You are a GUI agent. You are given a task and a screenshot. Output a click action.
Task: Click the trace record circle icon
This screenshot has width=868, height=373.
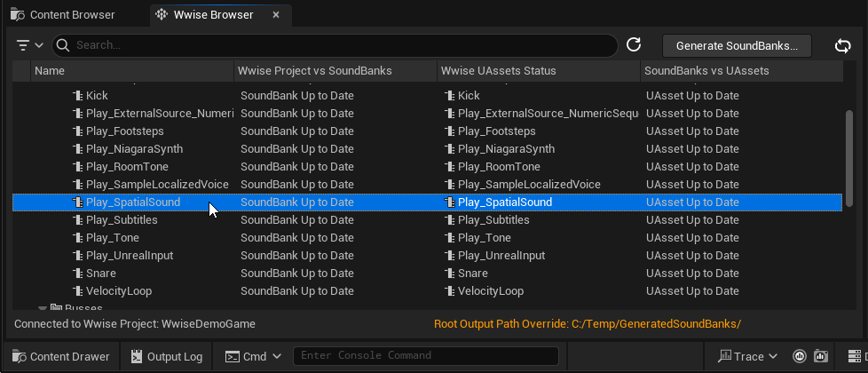[800, 356]
